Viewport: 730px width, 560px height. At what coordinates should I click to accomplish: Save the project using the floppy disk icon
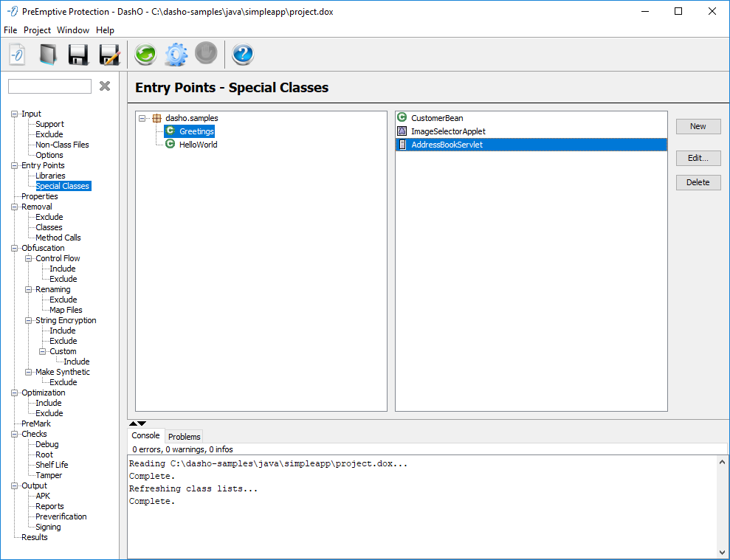point(78,55)
